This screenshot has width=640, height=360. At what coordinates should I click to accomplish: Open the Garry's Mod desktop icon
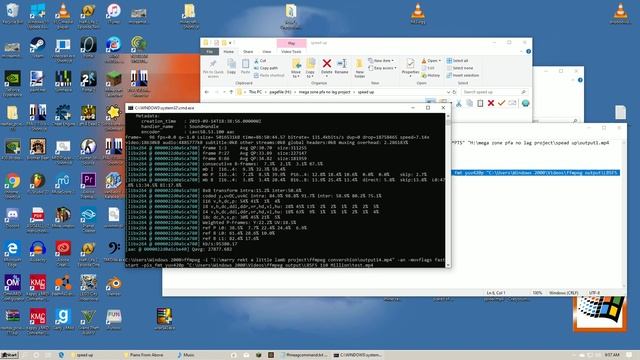click(x=63, y=319)
